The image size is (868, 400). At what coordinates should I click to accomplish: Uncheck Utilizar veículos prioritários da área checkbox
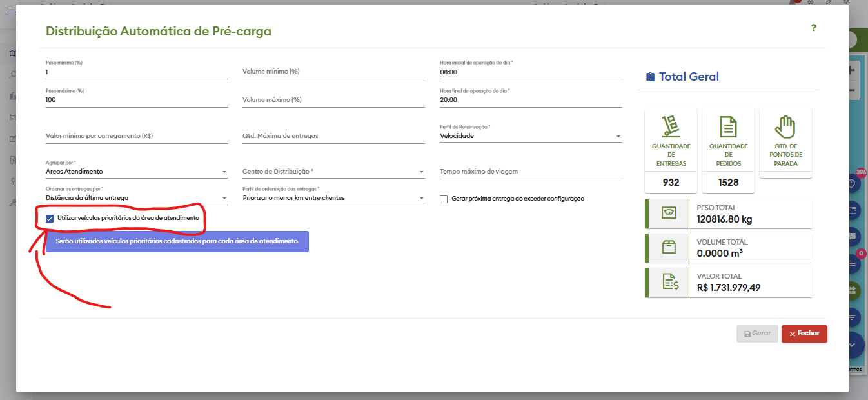click(x=50, y=218)
